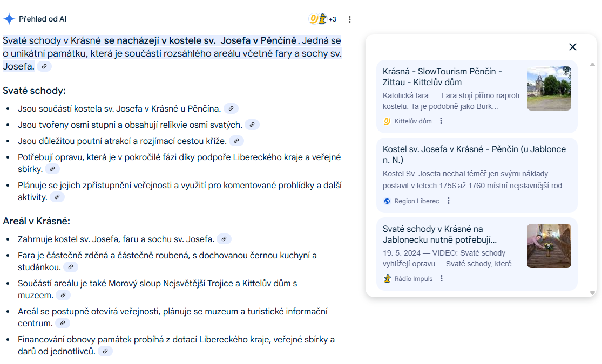Close the sources side panel
602x364 pixels.
click(572, 47)
